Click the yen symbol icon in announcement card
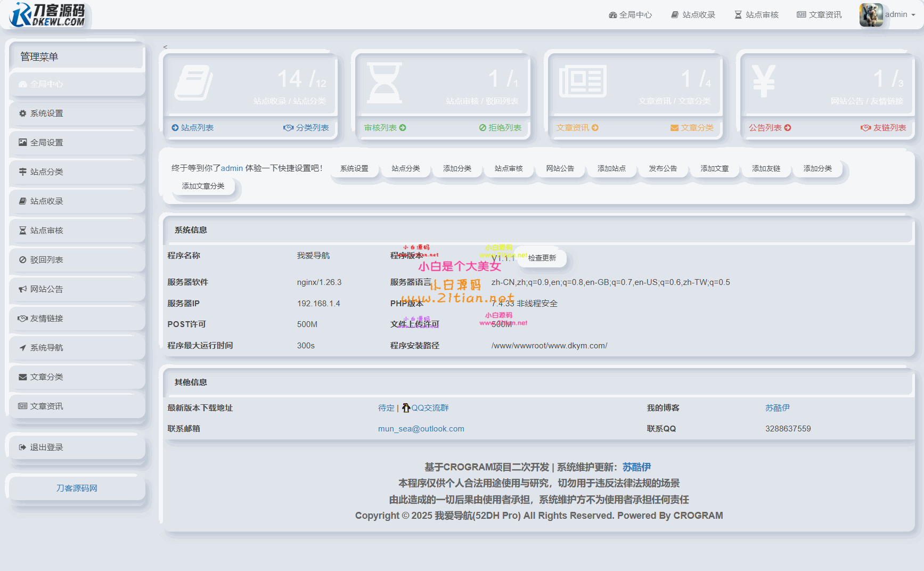 (764, 81)
